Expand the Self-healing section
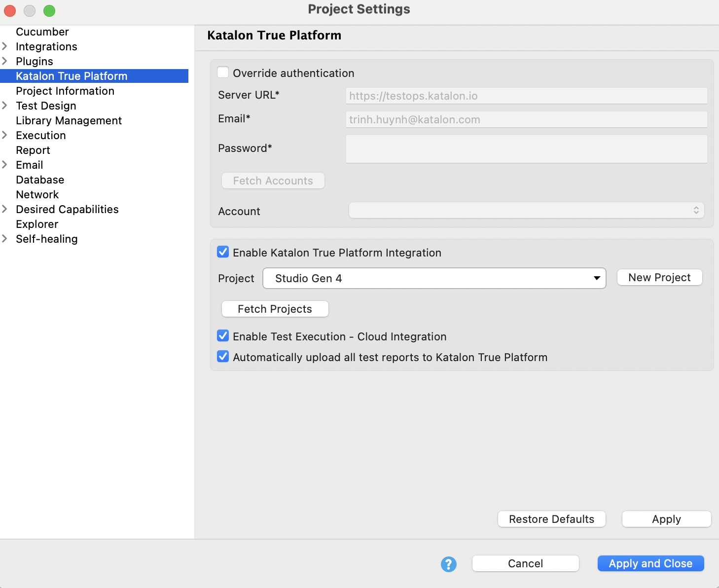 point(5,239)
